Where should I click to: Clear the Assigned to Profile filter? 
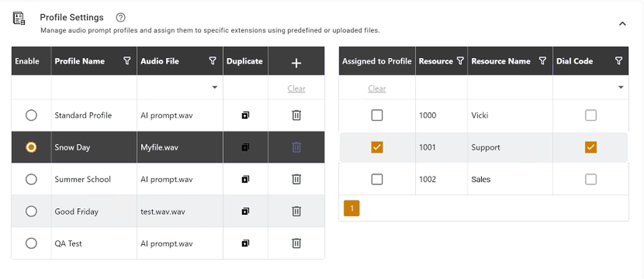coord(377,89)
